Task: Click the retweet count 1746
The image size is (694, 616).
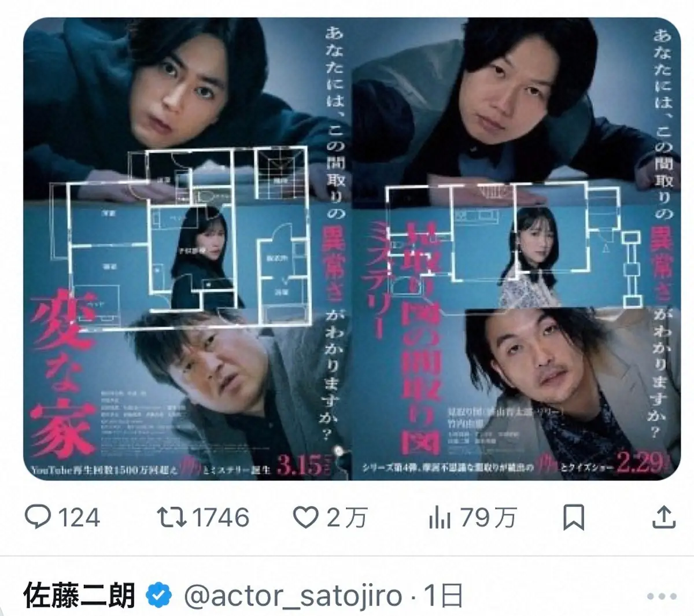Action: point(220,517)
